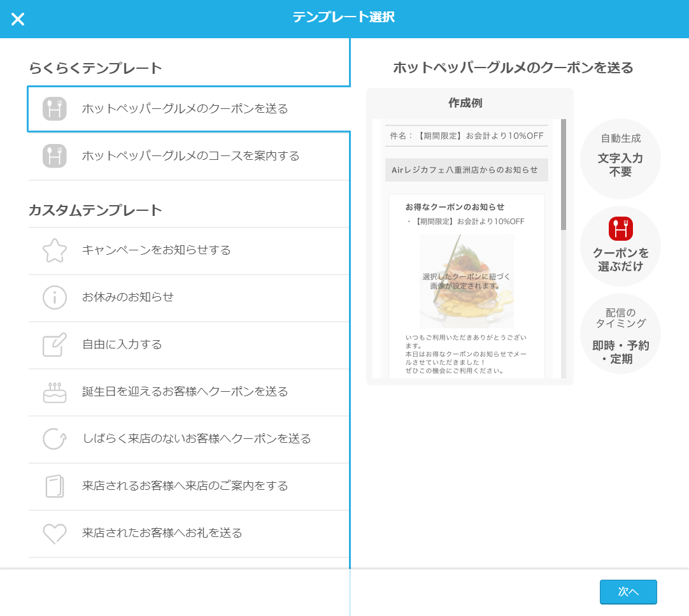Viewport: 689px width, 616px height.
Task: Choose the キャンペーンをお知らせする template
Action: [x=188, y=250]
